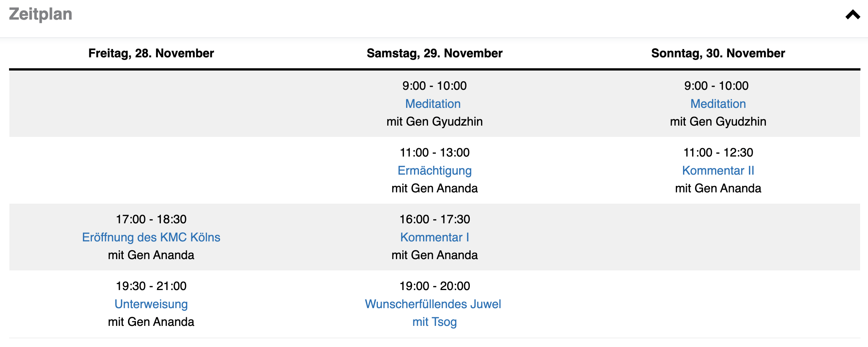
Task: Click the mit Tsog link
Action: click(x=434, y=322)
